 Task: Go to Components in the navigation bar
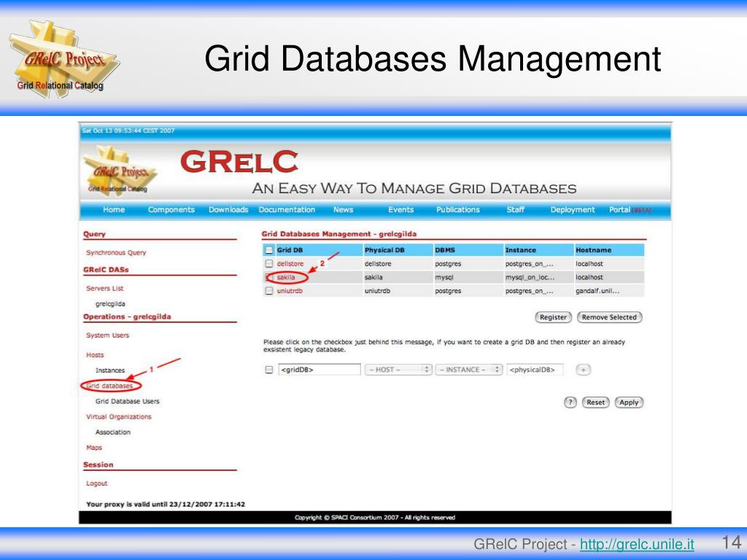171,209
